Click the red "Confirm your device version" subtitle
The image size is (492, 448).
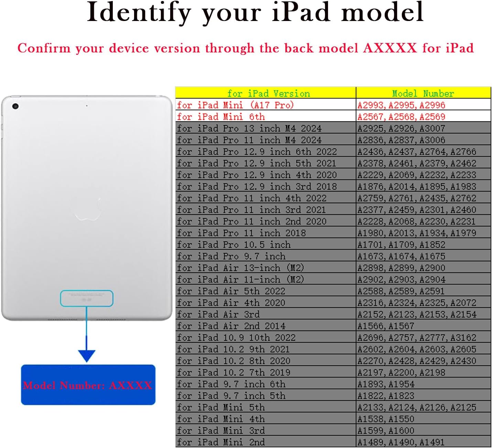tap(246, 48)
